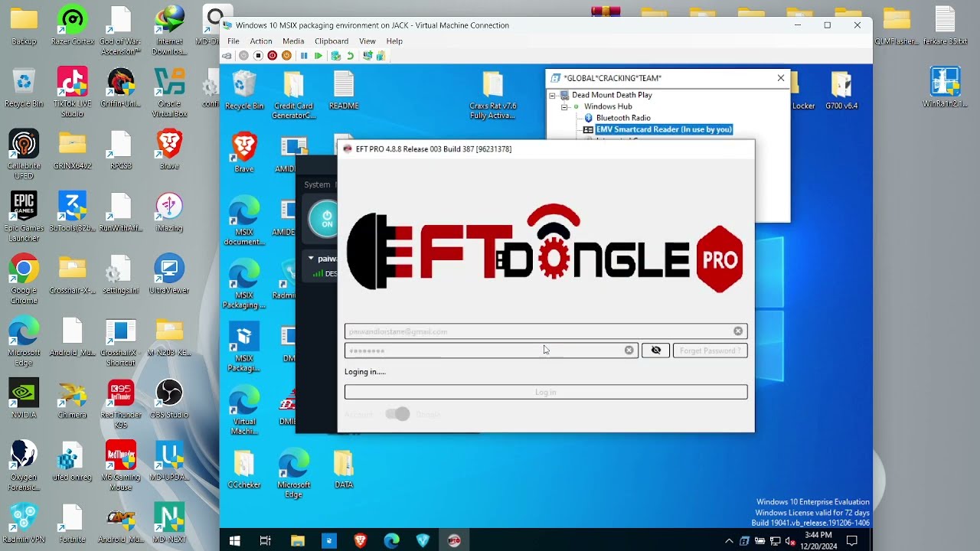
Task: Open the notification center in VM taskbar
Action: tap(852, 541)
